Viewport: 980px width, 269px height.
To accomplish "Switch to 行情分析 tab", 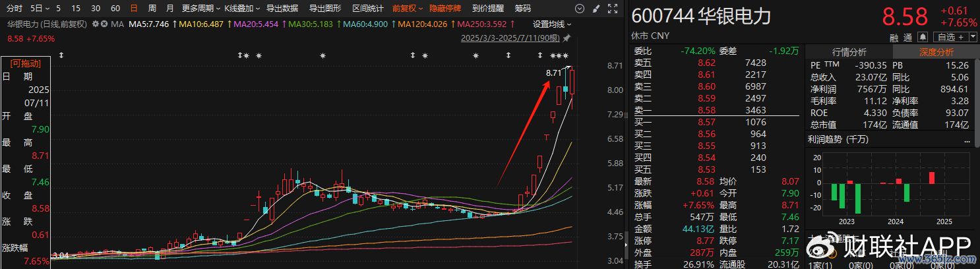I will coord(849,52).
